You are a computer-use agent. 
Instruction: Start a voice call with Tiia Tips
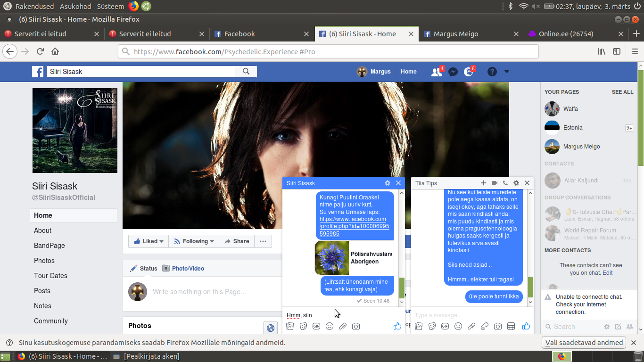505,183
